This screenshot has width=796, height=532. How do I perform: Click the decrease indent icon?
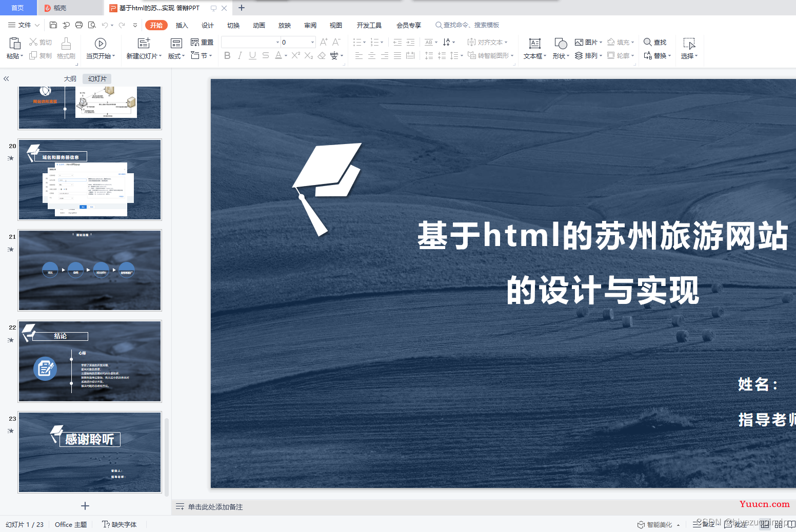tap(397, 42)
